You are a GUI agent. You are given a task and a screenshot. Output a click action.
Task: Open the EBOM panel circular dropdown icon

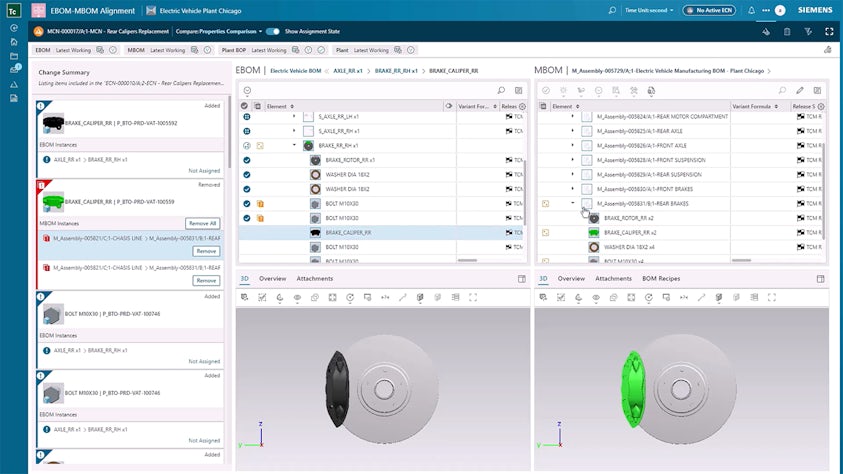247,90
